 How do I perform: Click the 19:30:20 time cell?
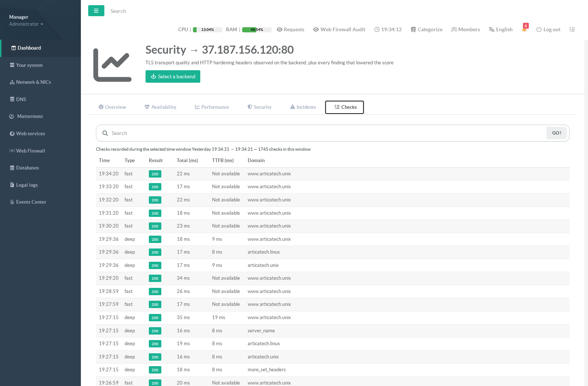click(x=109, y=226)
